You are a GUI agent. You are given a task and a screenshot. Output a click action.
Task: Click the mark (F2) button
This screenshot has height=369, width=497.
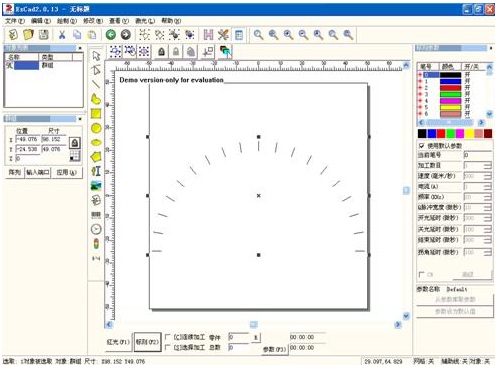[147, 342]
